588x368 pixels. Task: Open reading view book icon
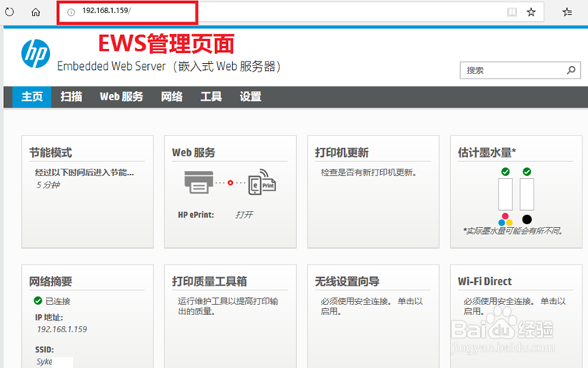(512, 12)
